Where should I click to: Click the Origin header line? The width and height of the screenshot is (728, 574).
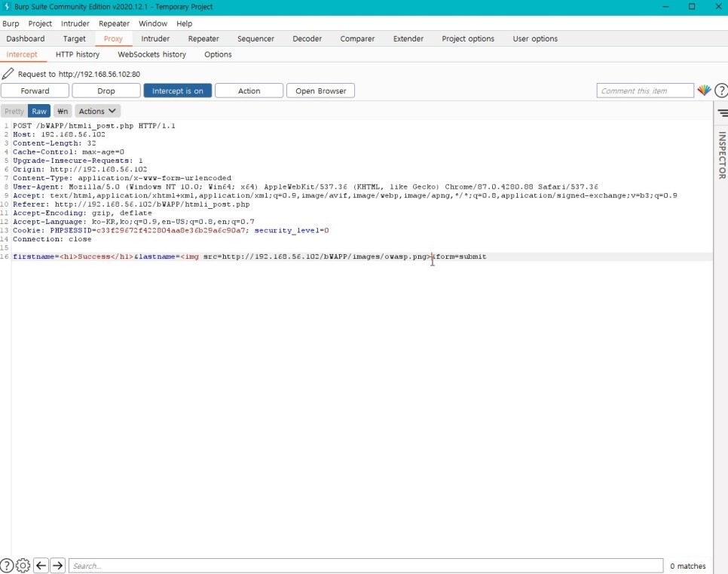[80, 169]
